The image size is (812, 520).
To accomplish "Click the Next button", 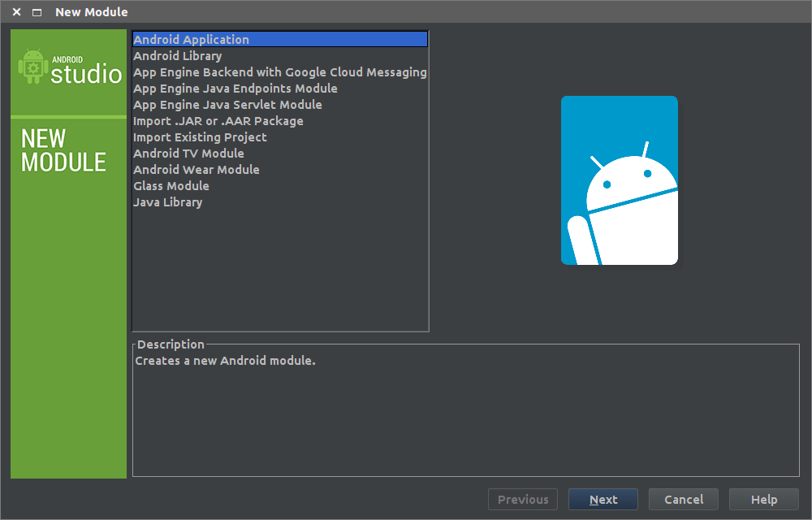I will click(603, 500).
